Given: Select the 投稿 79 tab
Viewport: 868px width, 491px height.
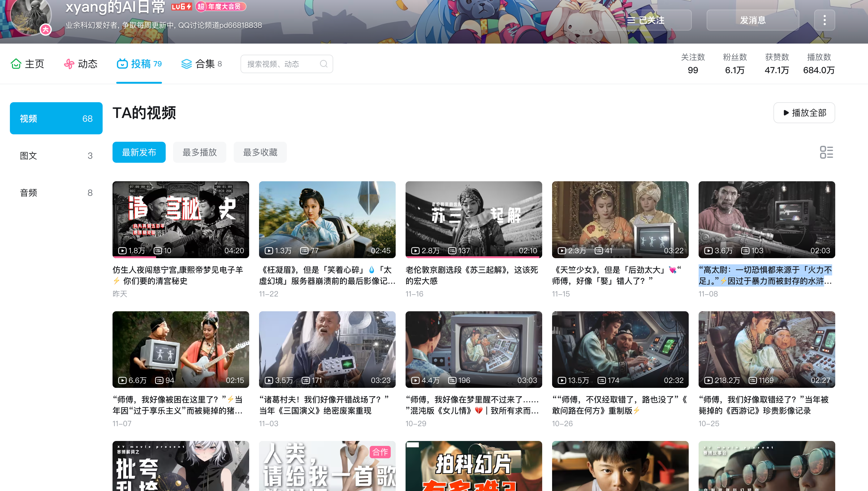Looking at the screenshot, I should (x=139, y=64).
